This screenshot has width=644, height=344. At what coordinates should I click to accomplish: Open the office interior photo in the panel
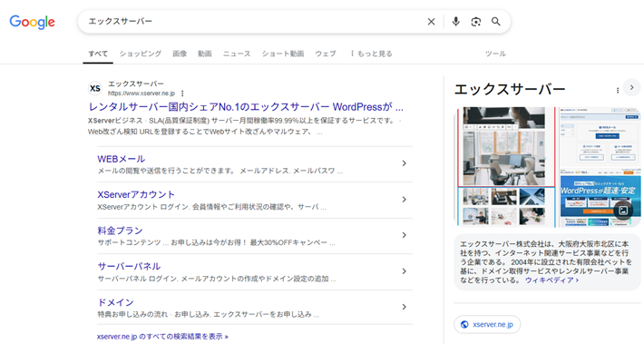coord(506,167)
